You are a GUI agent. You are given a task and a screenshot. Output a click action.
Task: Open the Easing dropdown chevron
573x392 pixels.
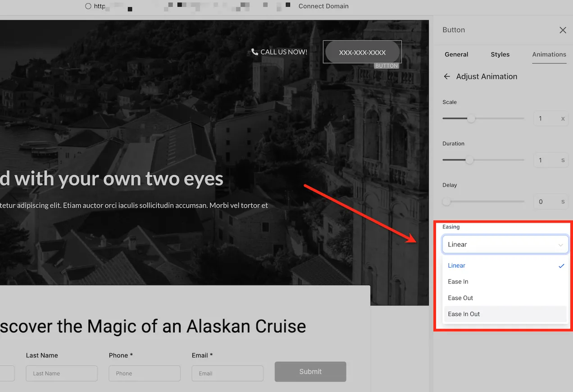tap(561, 245)
